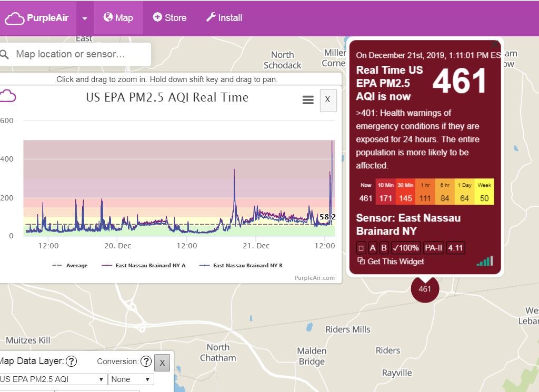
Task: Click the Muitzes Kill map label
Action: pos(28,340)
